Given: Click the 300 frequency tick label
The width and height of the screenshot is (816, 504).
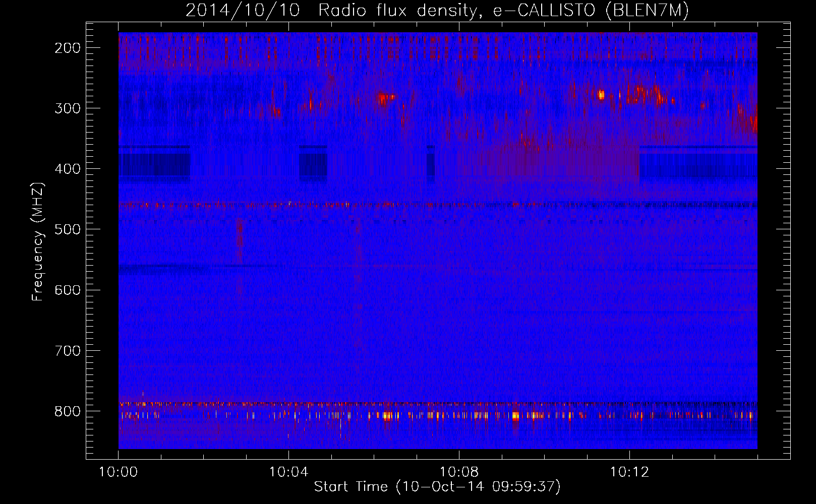Looking at the screenshot, I should [x=67, y=108].
